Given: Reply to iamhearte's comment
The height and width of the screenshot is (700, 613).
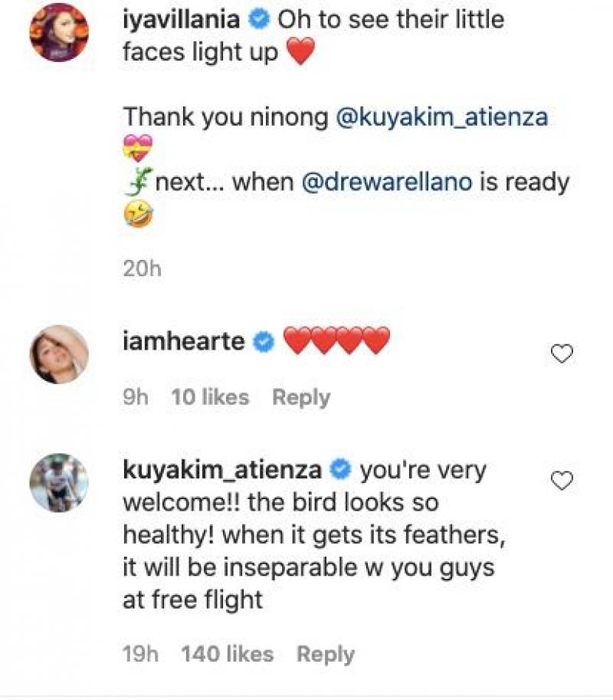Looking at the screenshot, I should (x=301, y=397).
